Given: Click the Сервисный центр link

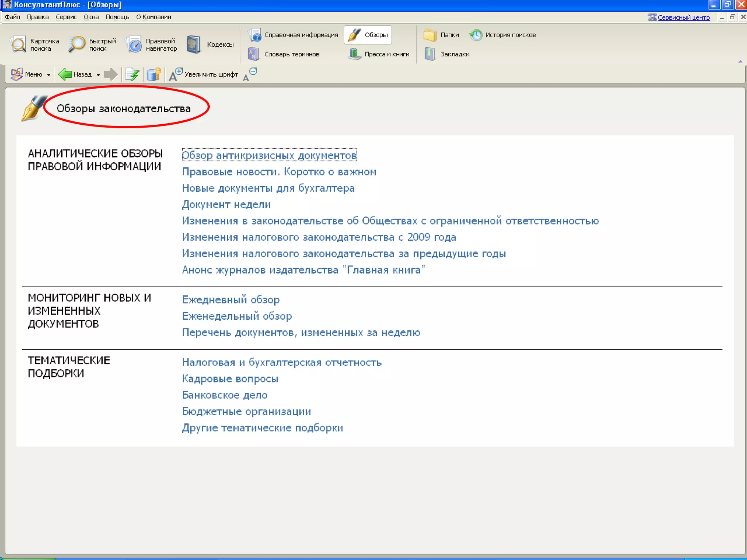Looking at the screenshot, I should (683, 17).
